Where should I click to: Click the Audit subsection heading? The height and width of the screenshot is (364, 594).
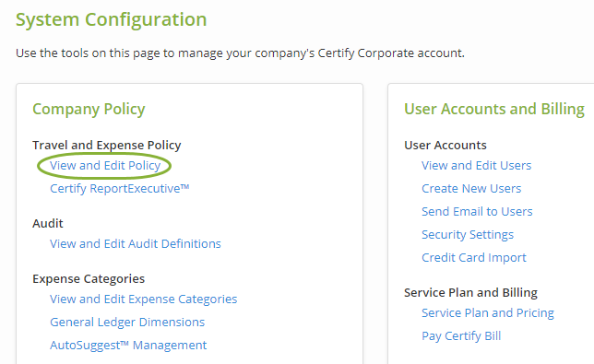point(48,223)
